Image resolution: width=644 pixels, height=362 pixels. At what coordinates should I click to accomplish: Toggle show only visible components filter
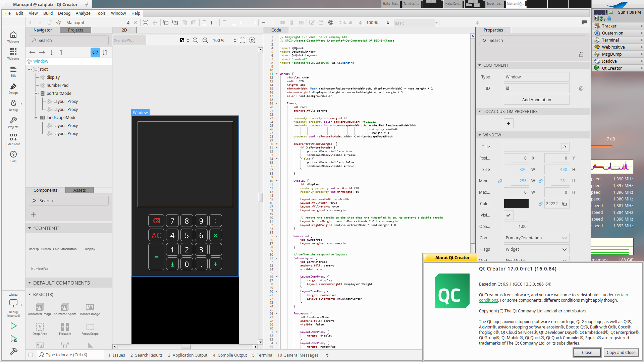(x=95, y=52)
